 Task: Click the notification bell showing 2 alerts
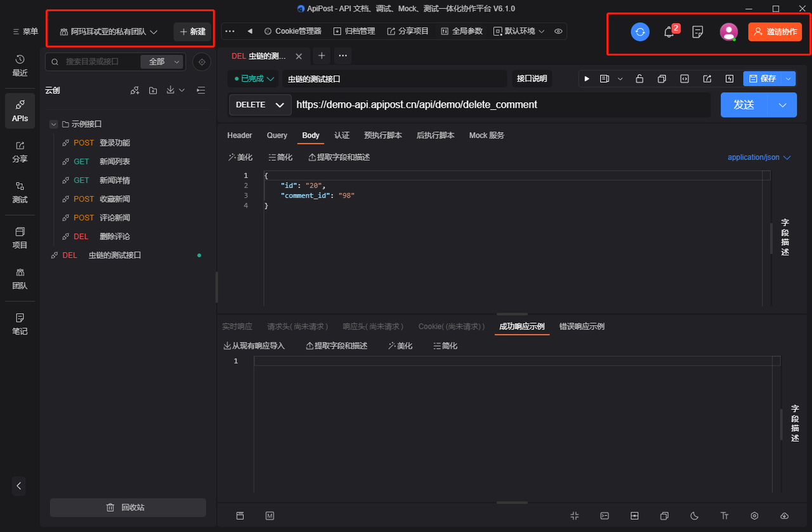click(x=669, y=30)
